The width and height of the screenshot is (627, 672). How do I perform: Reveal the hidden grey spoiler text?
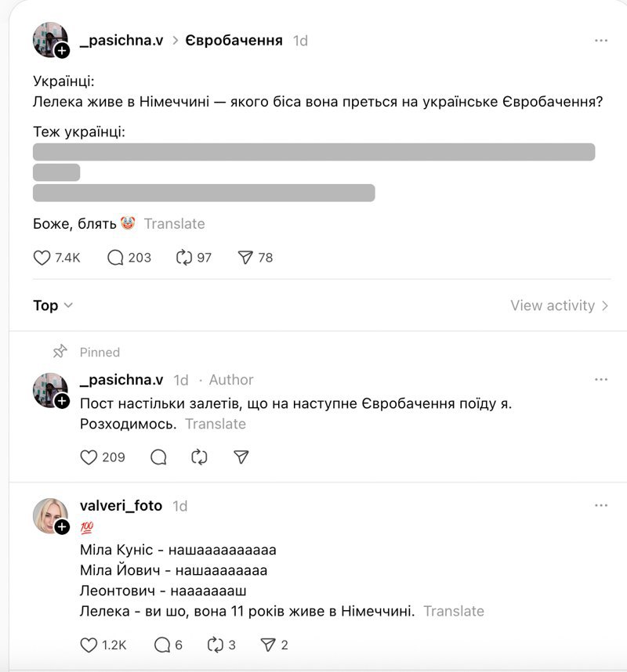pyautogui.click(x=313, y=152)
